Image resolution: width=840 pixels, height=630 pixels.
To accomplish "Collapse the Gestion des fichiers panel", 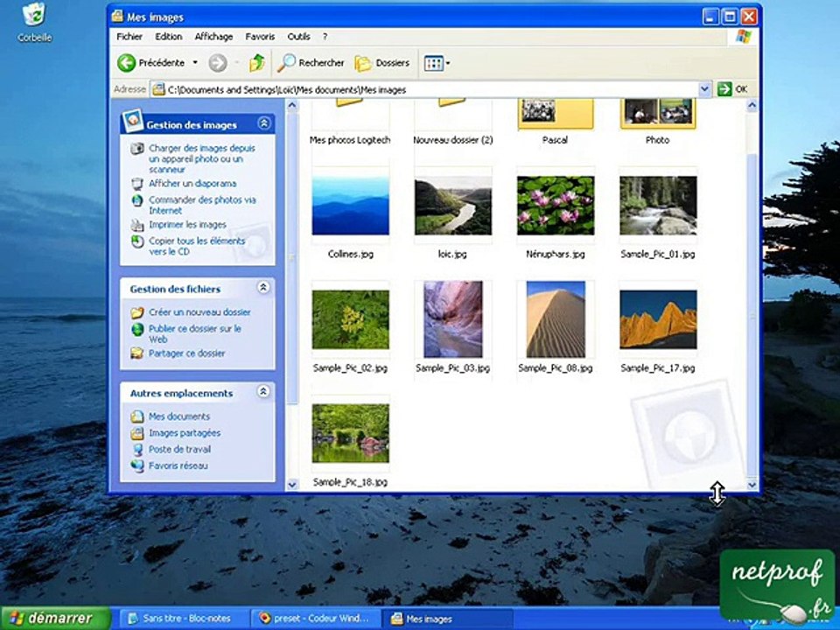I will 263,288.
